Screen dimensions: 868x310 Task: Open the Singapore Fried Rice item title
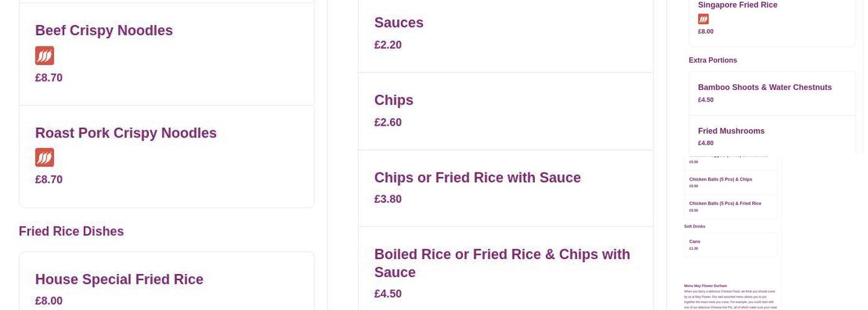(738, 5)
